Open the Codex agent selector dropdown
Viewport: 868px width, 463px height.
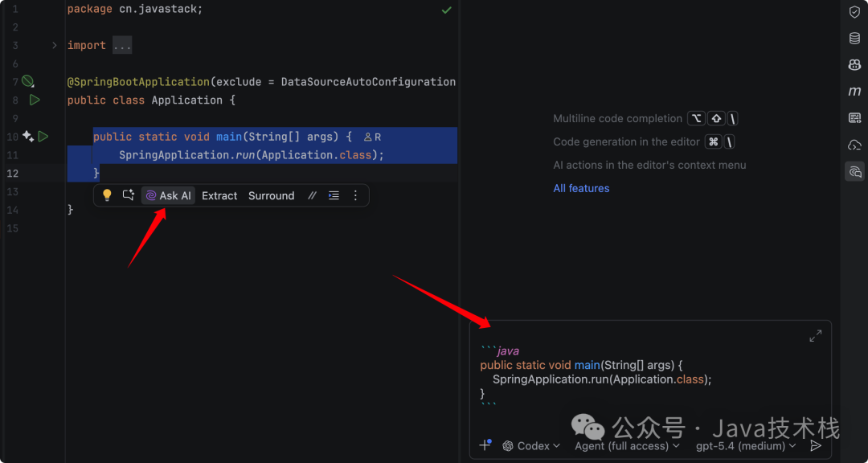[x=531, y=446]
